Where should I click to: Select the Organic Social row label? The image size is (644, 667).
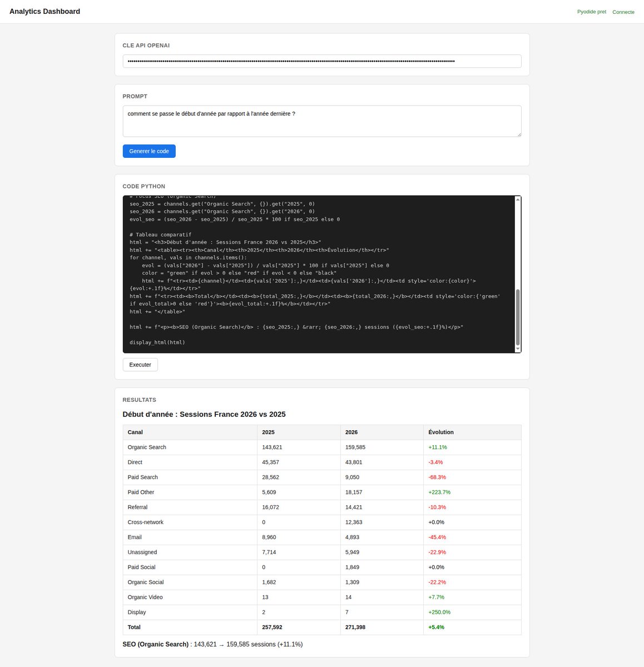[146, 582]
